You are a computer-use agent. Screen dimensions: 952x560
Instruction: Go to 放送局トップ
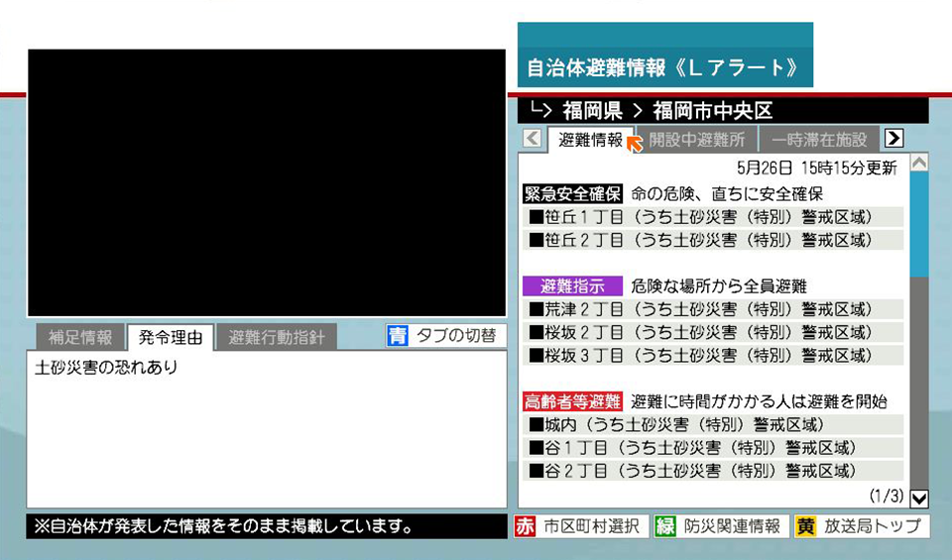[x=862, y=526]
